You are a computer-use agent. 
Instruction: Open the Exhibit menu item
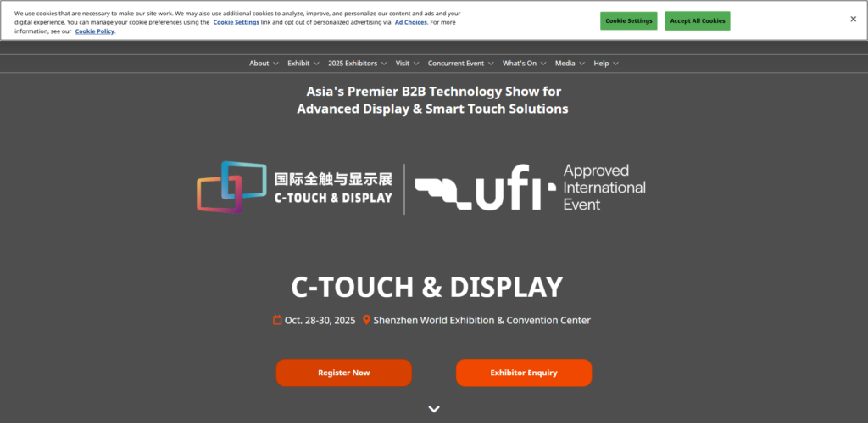pos(298,64)
